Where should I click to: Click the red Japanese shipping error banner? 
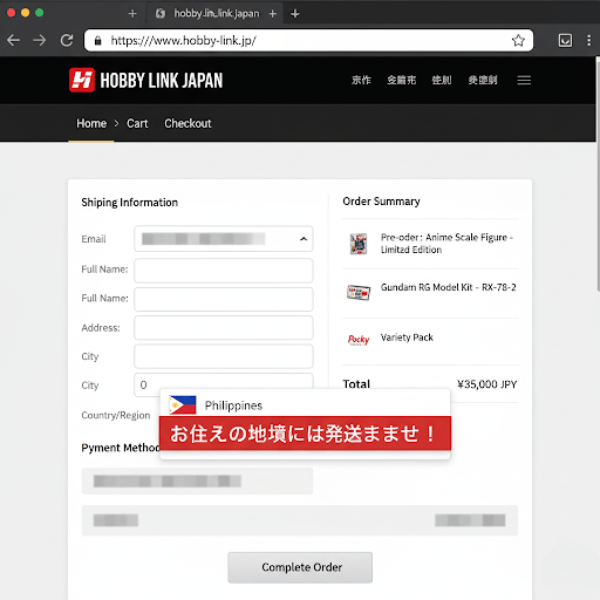pyautogui.click(x=305, y=433)
